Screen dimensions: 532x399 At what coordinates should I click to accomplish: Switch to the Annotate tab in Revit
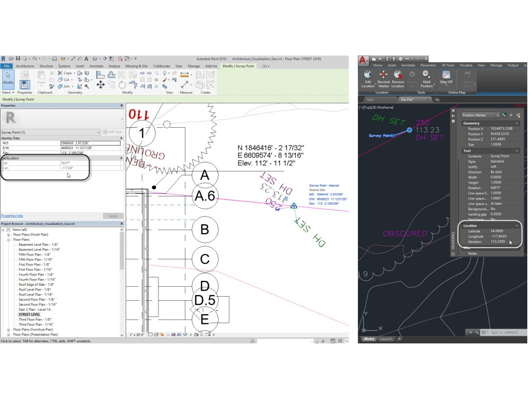pyautogui.click(x=96, y=66)
